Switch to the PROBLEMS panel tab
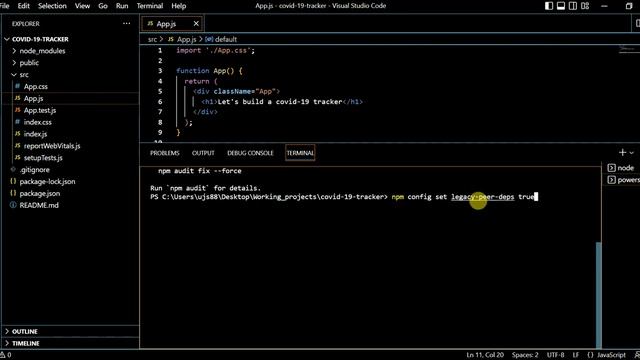This screenshot has width=640, height=360. click(x=164, y=153)
